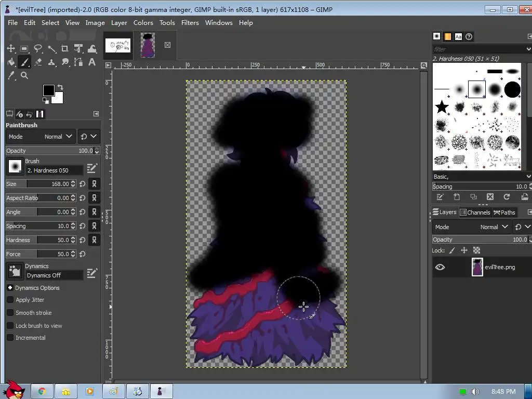Screen dimensions: 532x399
Task: Switch to Patterns tab in brushes dock
Action: click(447, 37)
